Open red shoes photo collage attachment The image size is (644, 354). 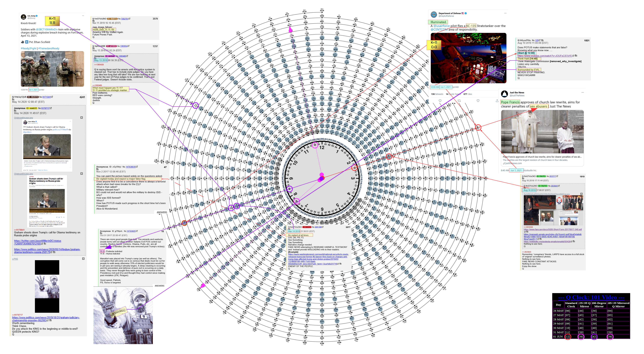tap(553, 210)
